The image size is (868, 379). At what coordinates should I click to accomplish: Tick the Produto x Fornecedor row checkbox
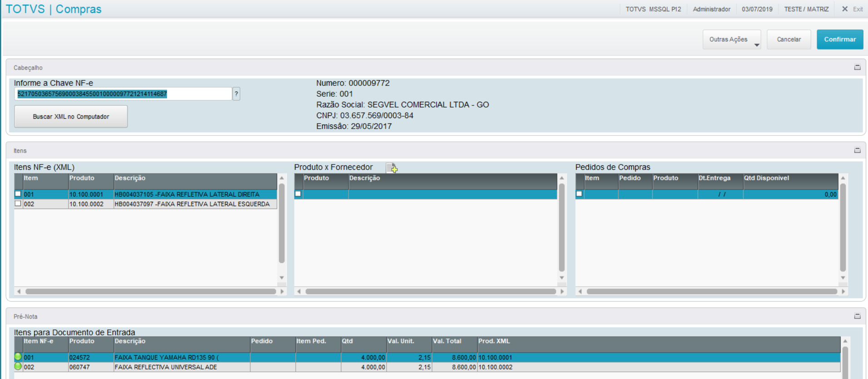pyautogui.click(x=298, y=194)
